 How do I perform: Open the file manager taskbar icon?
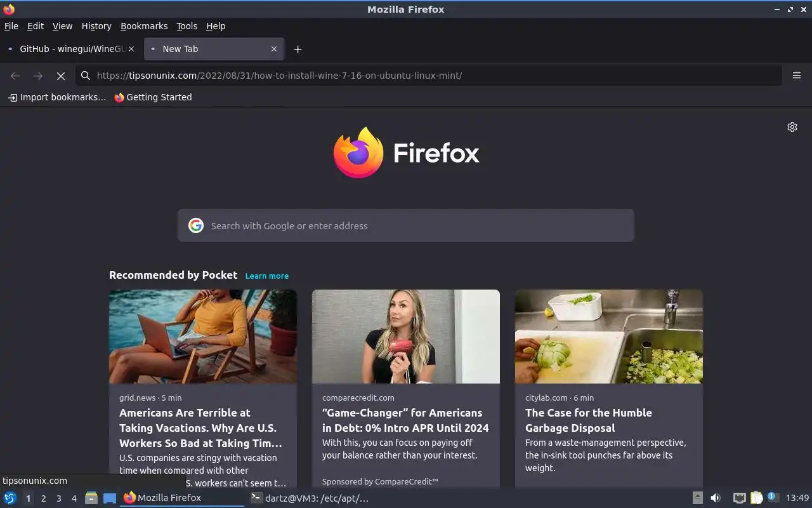tap(91, 498)
